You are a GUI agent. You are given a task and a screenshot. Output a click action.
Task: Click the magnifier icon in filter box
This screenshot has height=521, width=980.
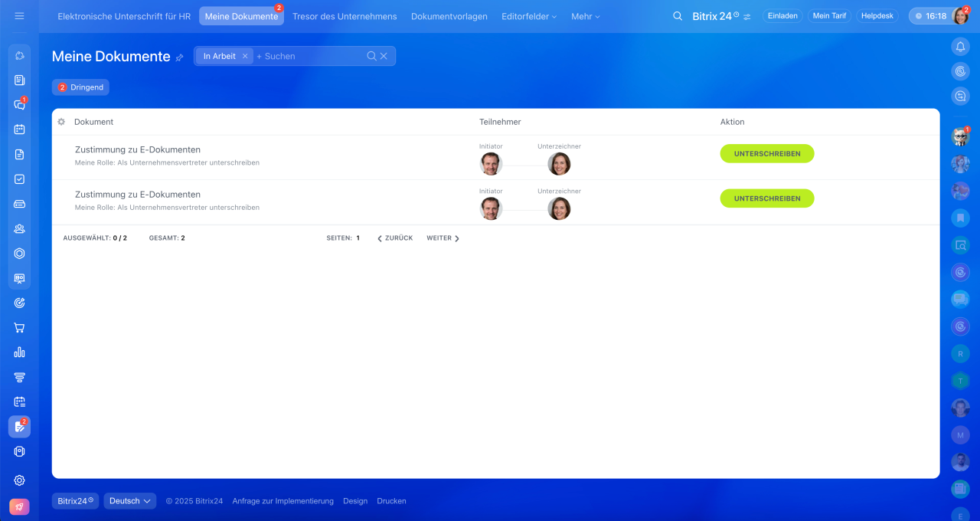[371, 56]
